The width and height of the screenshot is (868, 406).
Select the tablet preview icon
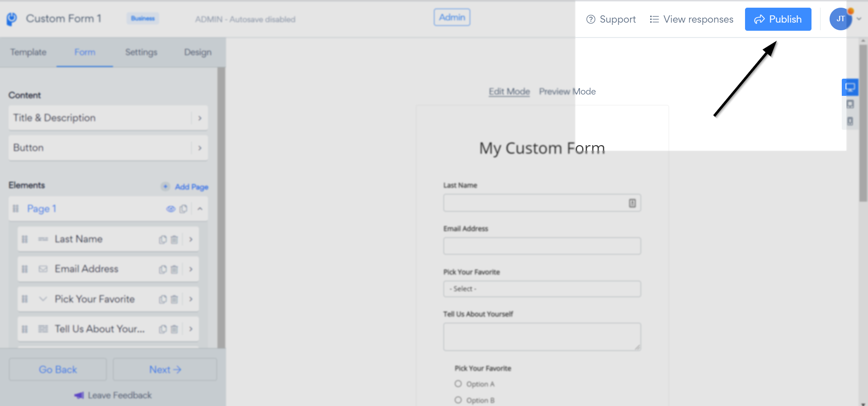coord(850,104)
